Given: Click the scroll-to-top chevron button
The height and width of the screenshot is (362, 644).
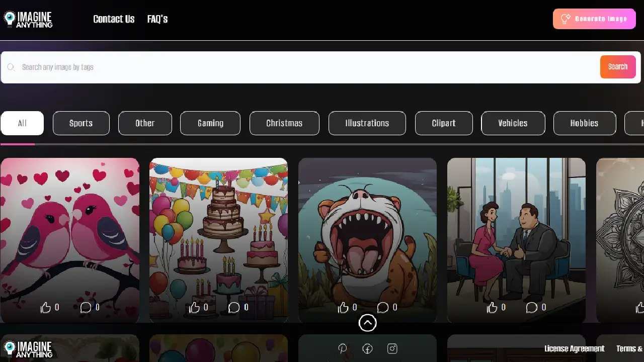Looking at the screenshot, I should click(x=367, y=323).
